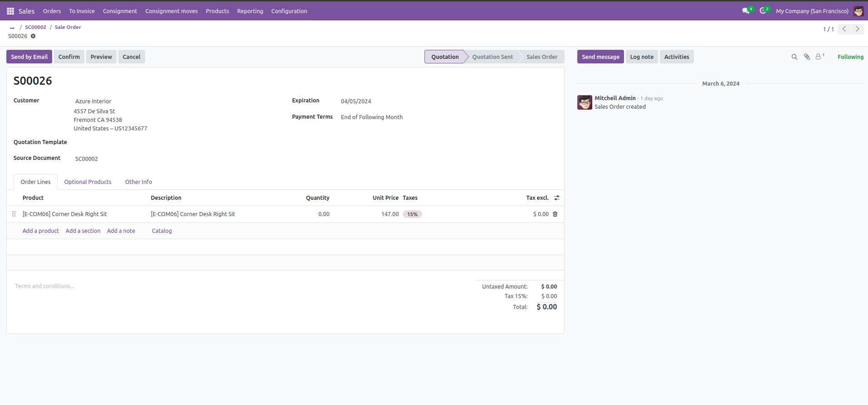The width and height of the screenshot is (868, 405).
Task: Switch to the Other Info tab
Action: tap(138, 182)
